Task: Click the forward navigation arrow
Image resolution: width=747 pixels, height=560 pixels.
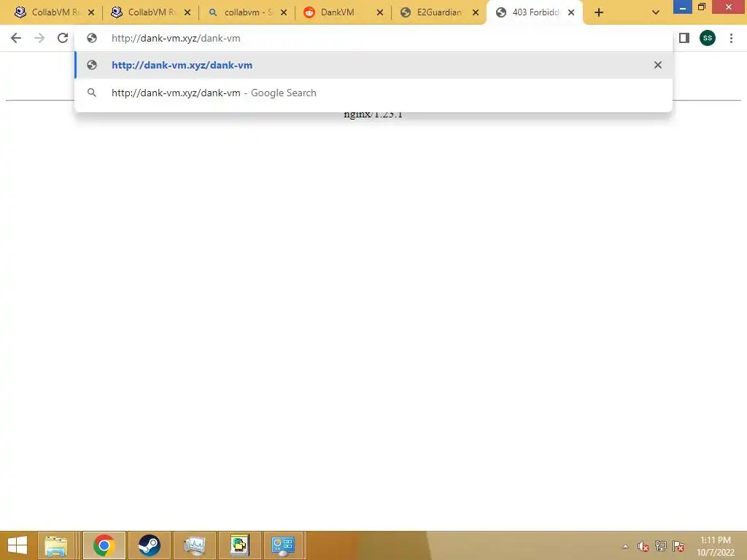Action: click(39, 38)
